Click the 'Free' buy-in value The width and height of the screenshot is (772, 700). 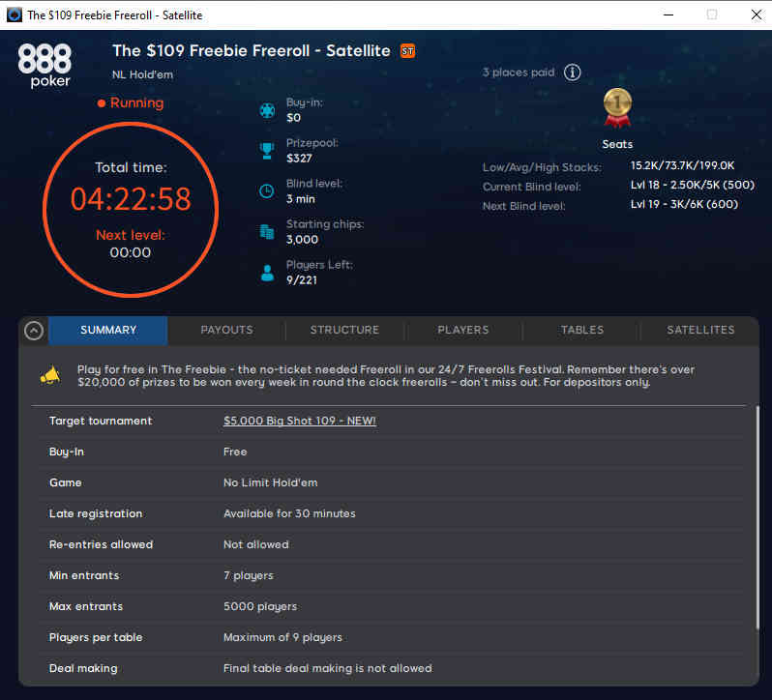[x=235, y=452]
